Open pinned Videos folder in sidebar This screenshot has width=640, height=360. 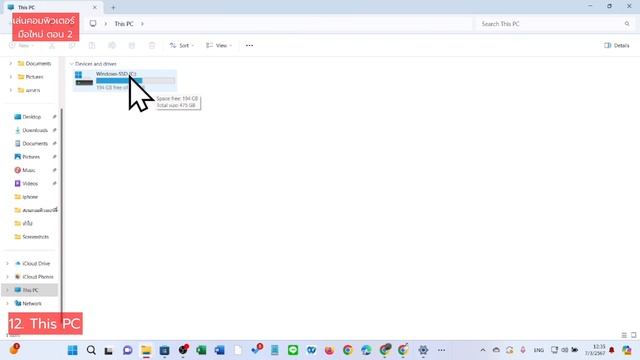point(30,184)
